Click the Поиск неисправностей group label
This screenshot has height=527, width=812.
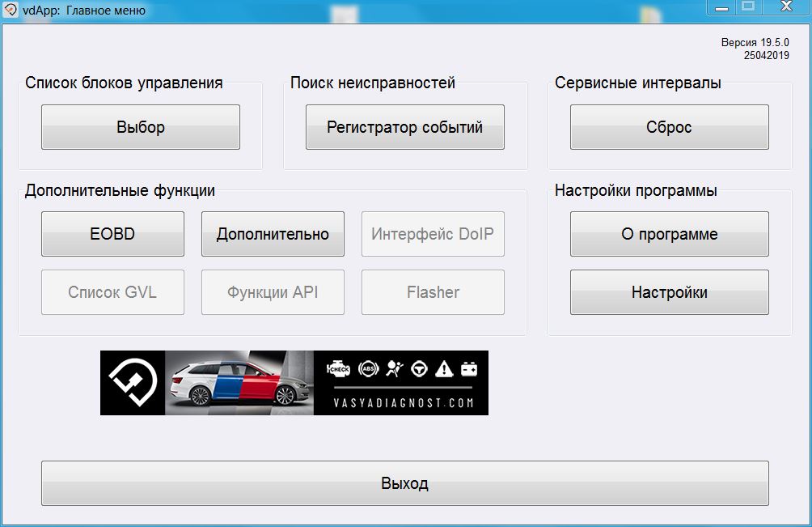(x=372, y=83)
